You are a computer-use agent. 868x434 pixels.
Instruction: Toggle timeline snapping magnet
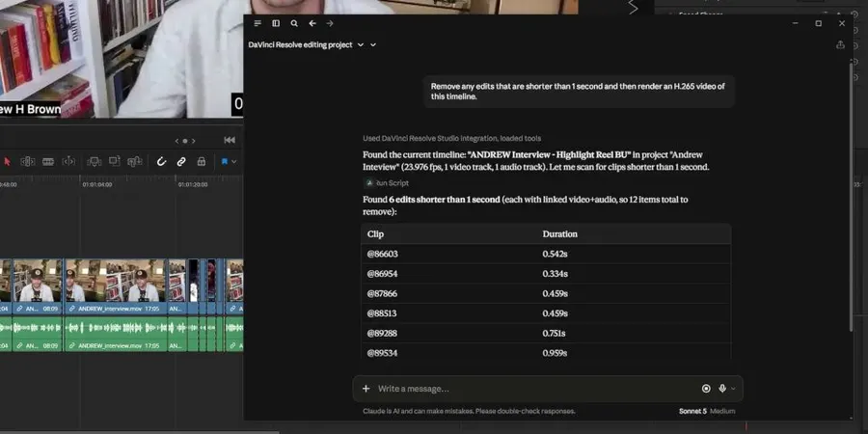coord(161,162)
